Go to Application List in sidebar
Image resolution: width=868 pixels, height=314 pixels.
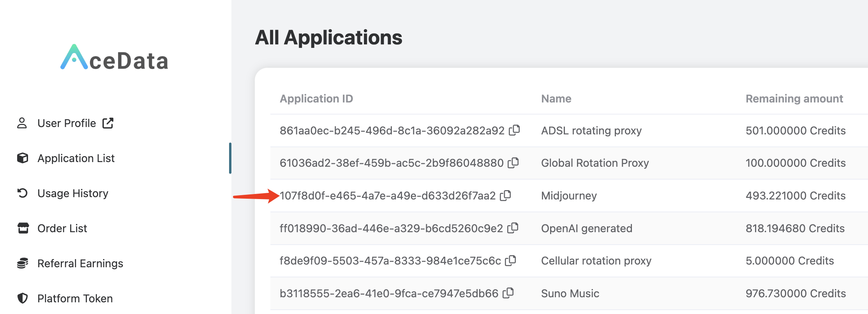click(76, 158)
